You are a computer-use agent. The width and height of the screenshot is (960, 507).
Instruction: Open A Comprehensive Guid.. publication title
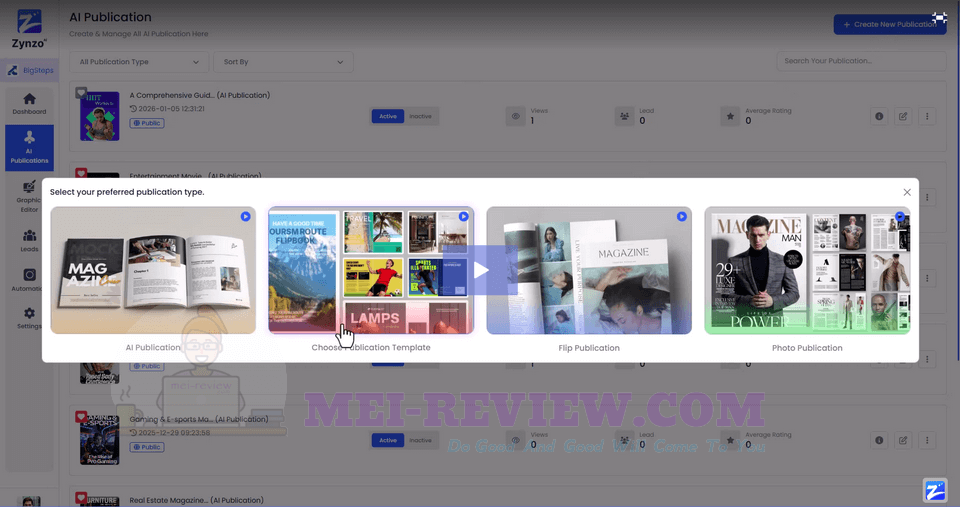[200, 96]
